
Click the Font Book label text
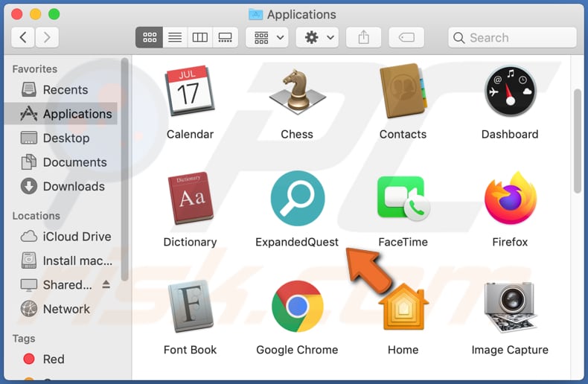pyautogui.click(x=190, y=350)
